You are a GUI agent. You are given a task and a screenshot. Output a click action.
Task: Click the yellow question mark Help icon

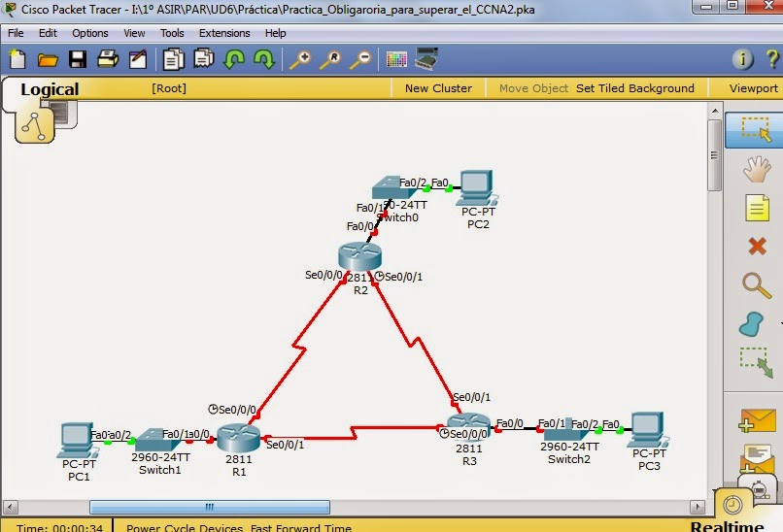[x=772, y=59]
